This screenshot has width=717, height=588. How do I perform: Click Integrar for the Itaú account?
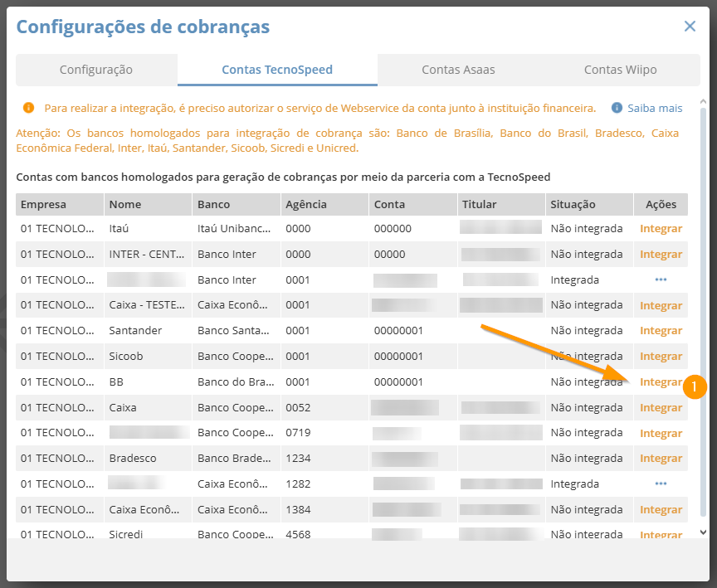pos(661,228)
